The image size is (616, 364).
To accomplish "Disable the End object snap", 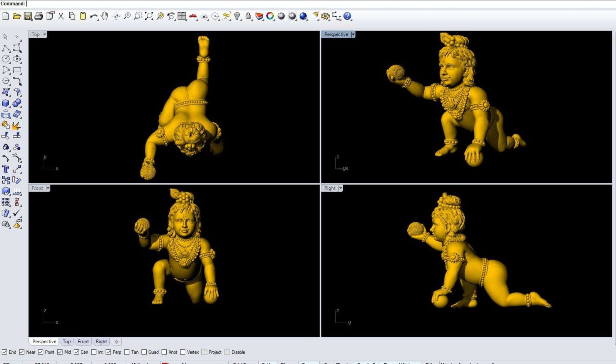I will [5, 352].
